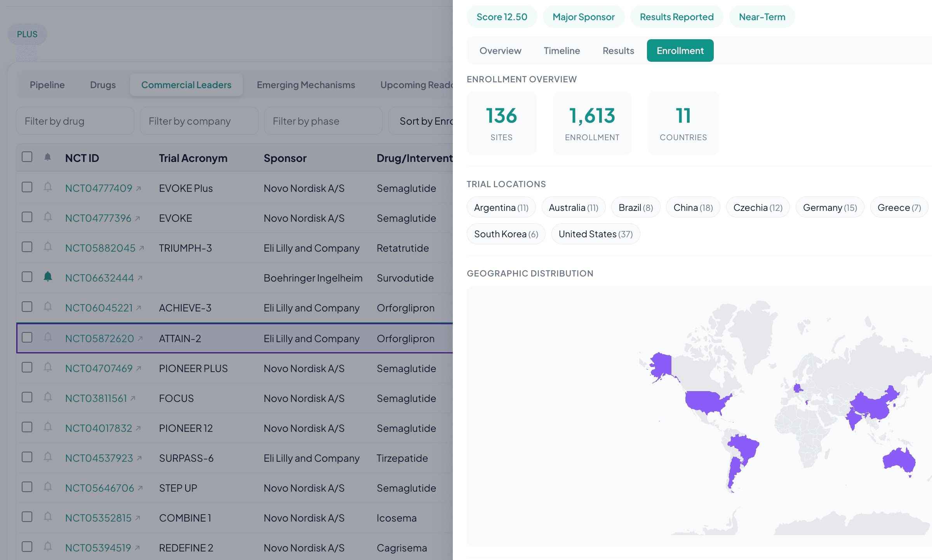Select the Commercial Leaders tab
Screen dimensions: 932x560
click(x=186, y=85)
